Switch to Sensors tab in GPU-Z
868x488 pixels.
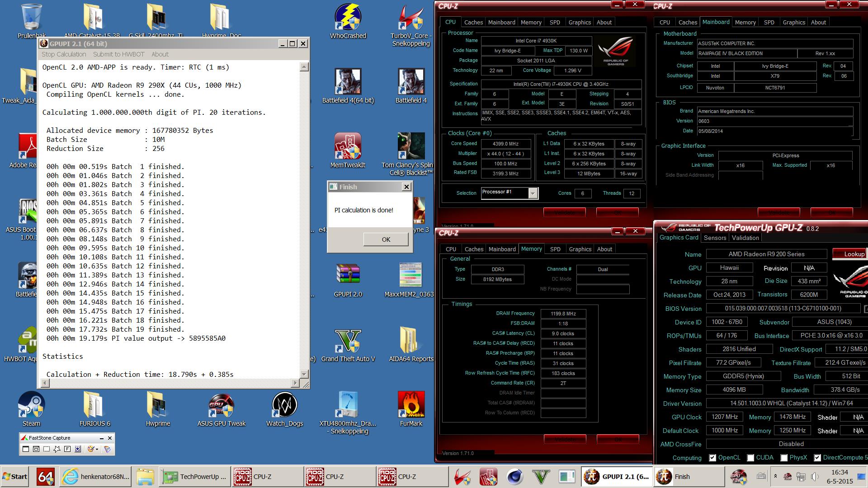(715, 238)
